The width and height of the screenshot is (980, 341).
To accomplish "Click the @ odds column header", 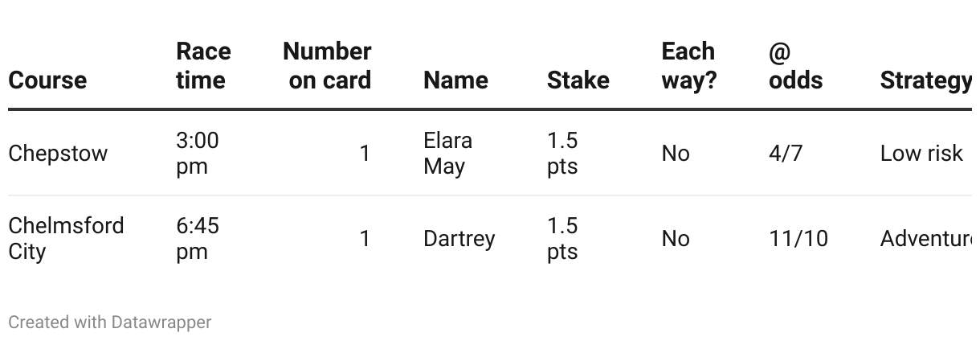I will pyautogui.click(x=795, y=66).
